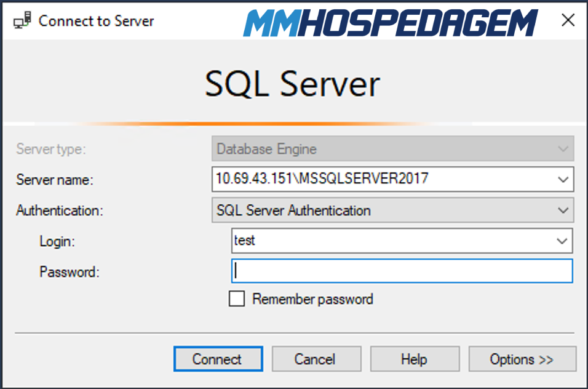The height and width of the screenshot is (389, 588).
Task: Open the Authentication dropdown list
Action: coord(392,210)
